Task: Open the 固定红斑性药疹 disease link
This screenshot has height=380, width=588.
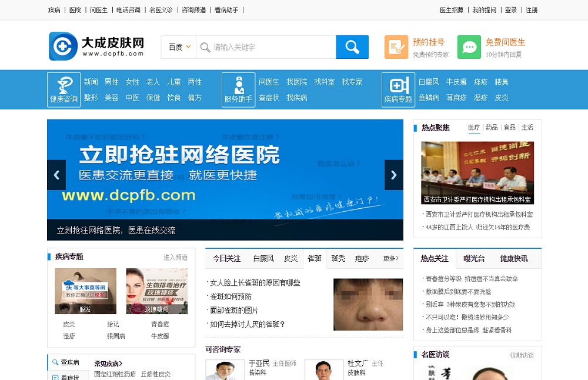Action: pos(115,374)
